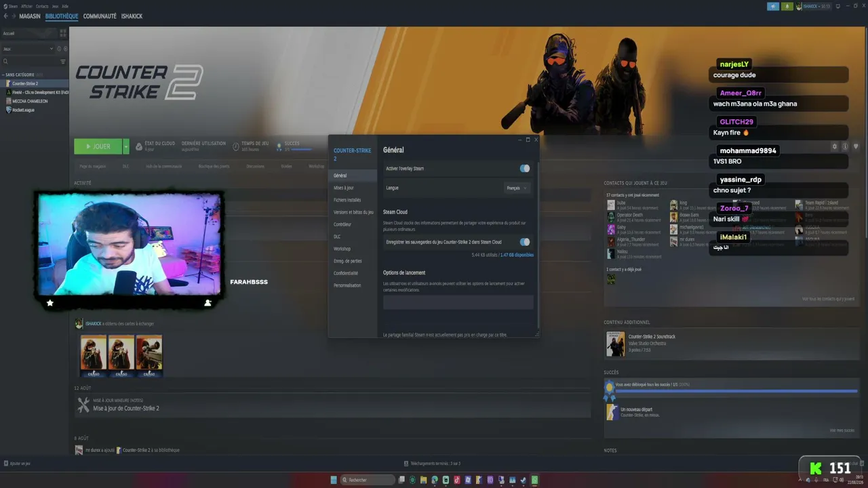Click the third CS:GO trading card
This screenshot has height=488, width=868.
149,355
